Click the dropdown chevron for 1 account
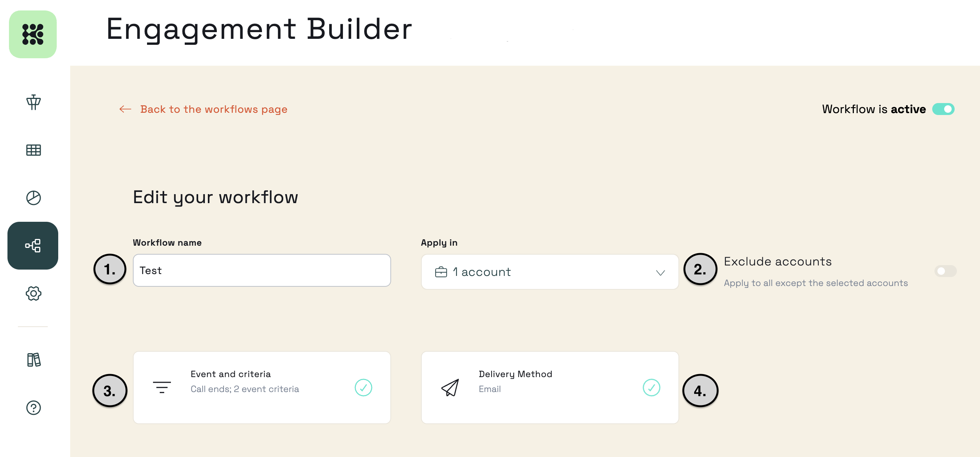 pos(661,273)
